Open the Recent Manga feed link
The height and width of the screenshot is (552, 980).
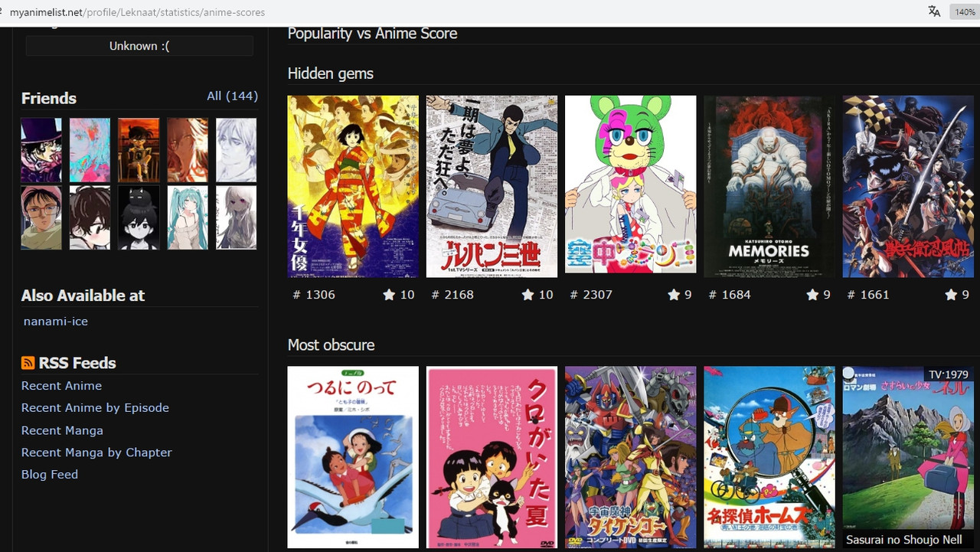[x=62, y=430]
